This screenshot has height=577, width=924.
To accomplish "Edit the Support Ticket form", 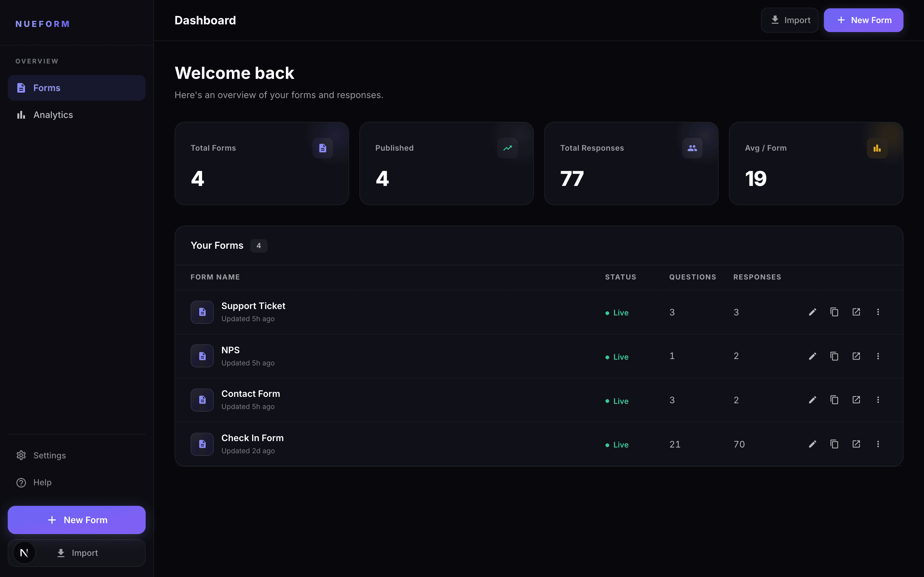I will point(812,312).
